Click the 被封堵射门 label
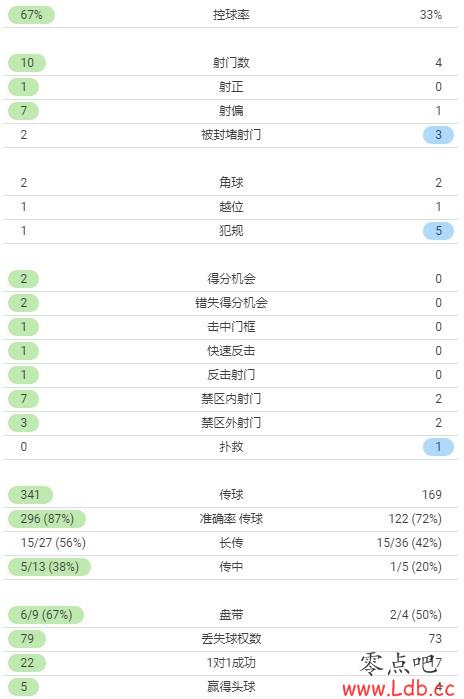The width and height of the screenshot is (464, 699). (231, 135)
